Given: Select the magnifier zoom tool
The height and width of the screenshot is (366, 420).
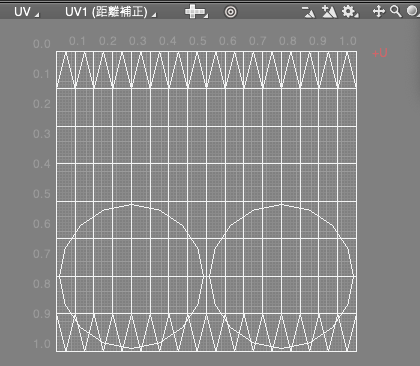Looking at the screenshot, I should (x=396, y=12).
